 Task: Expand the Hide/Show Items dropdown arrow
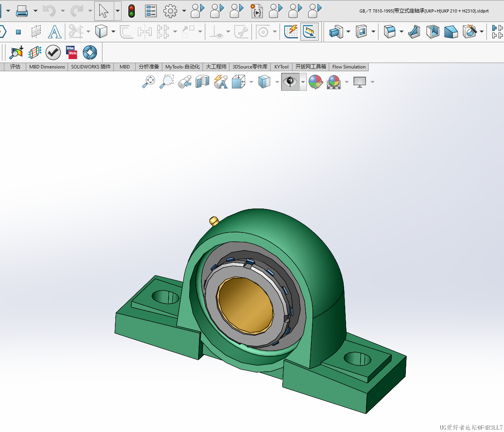tap(303, 82)
